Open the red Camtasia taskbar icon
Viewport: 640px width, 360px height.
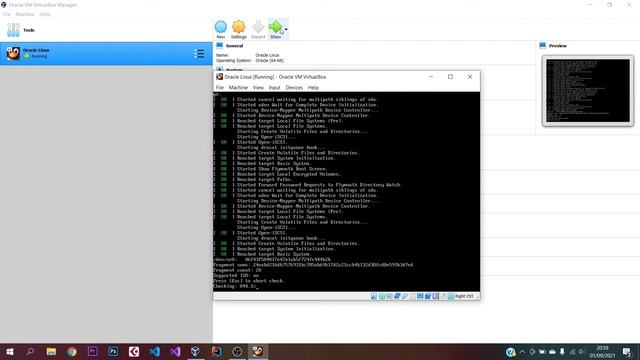tap(134, 351)
